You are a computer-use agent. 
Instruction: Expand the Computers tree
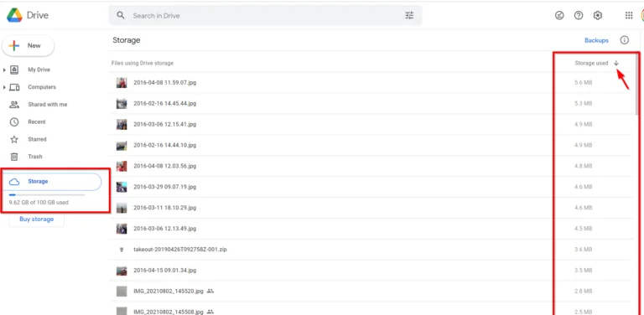(4, 87)
